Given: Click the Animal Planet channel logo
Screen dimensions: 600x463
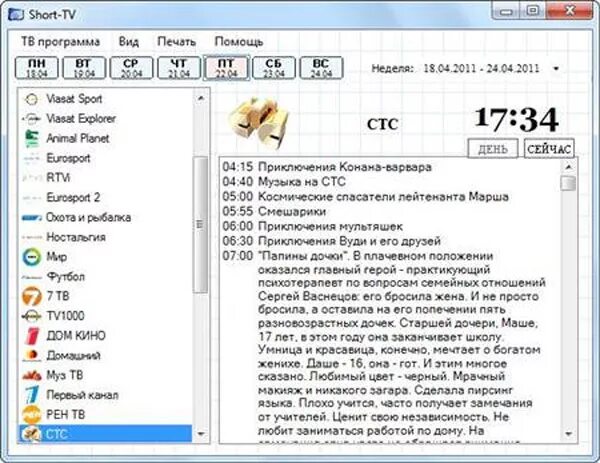Looking at the screenshot, I should point(31,139).
